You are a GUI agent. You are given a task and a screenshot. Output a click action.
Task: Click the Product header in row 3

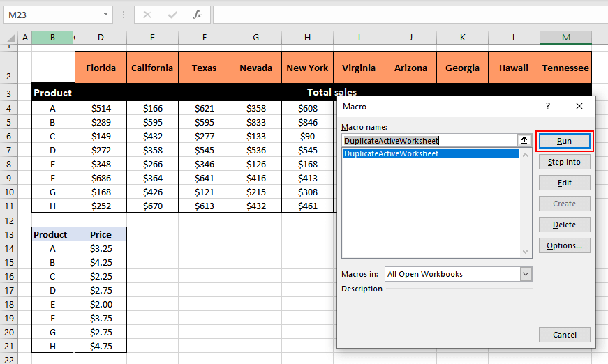click(53, 93)
